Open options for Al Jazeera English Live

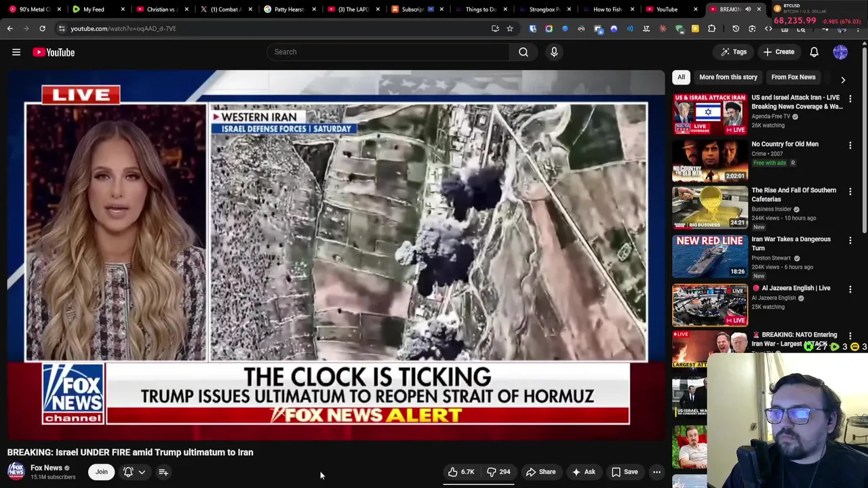pyautogui.click(x=850, y=289)
